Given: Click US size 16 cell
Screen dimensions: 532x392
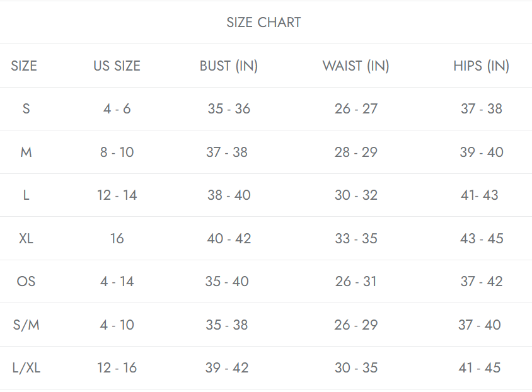Looking at the screenshot, I should (117, 238).
